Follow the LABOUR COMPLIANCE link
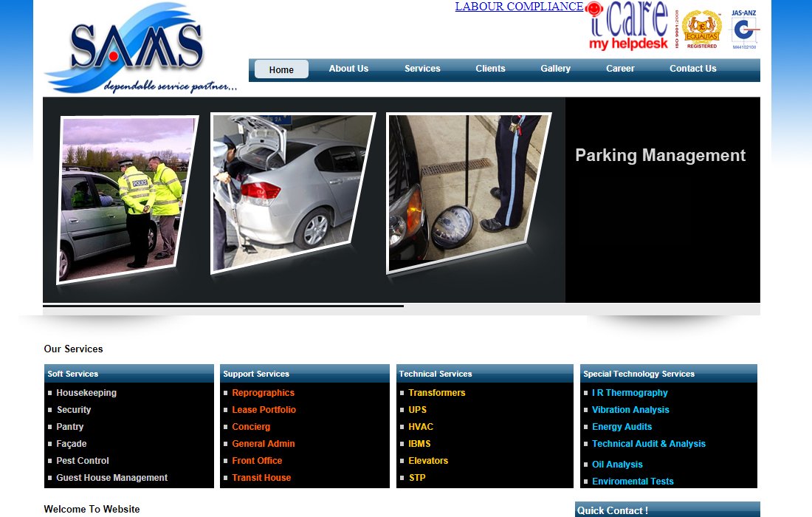Screen dimensions: 812x517 (x=519, y=6)
